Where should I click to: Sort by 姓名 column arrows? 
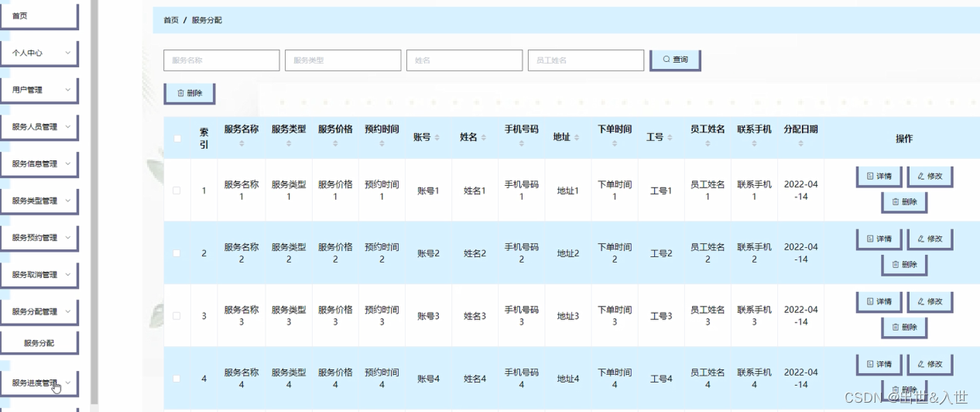[484, 138]
